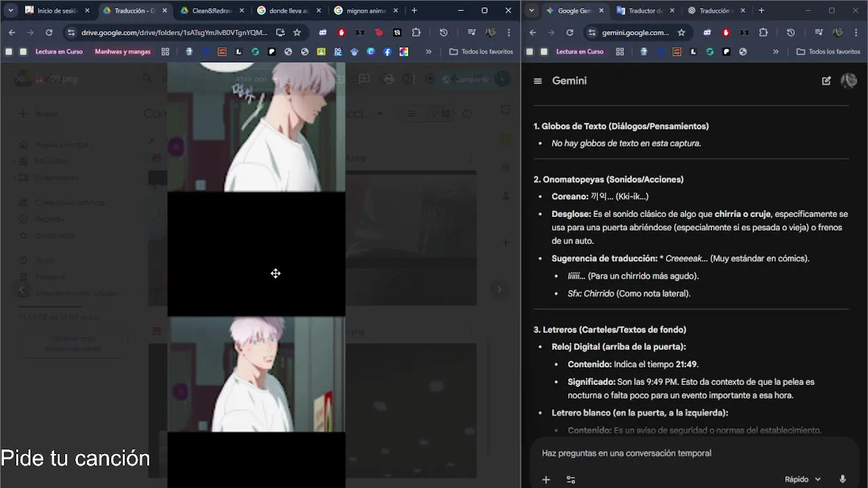Expand tab search dropdown in left window

[x=11, y=11]
